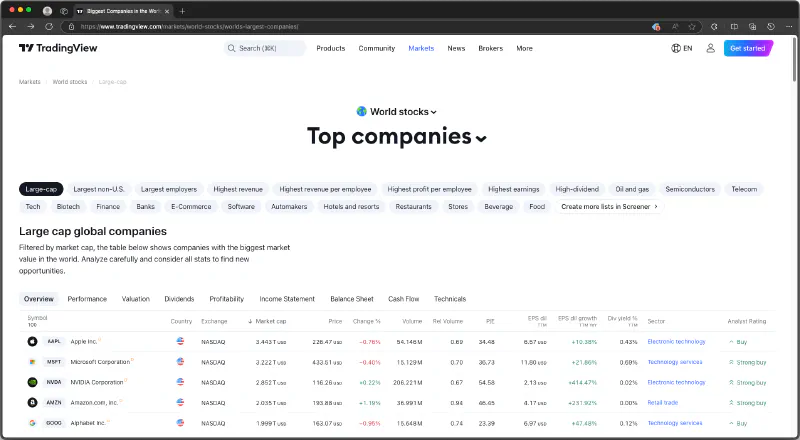The height and width of the screenshot is (440, 800).
Task: Click the browser forward arrow
Action: [x=31, y=27]
